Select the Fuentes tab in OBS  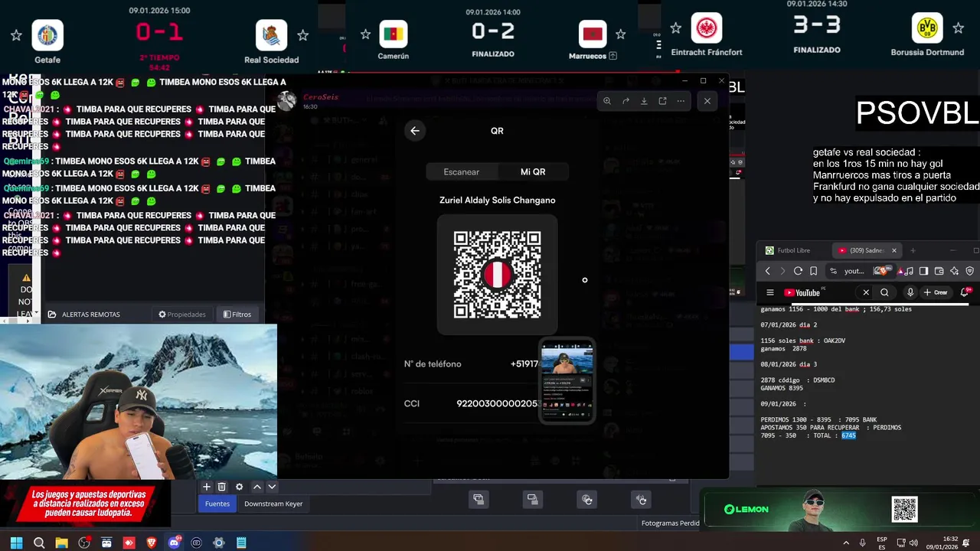217,504
